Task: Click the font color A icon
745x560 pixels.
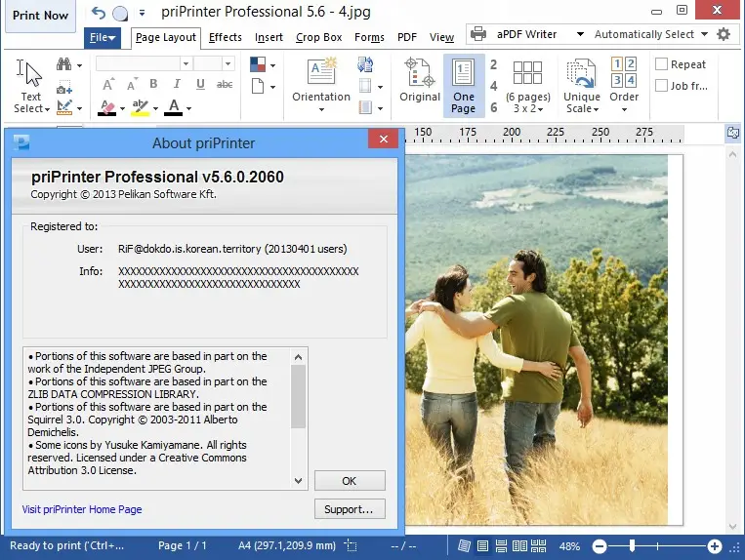Action: pyautogui.click(x=174, y=107)
